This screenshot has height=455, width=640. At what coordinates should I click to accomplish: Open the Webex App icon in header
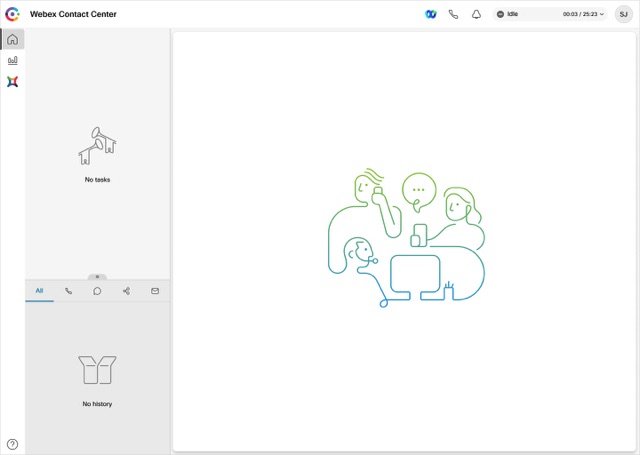pos(431,14)
